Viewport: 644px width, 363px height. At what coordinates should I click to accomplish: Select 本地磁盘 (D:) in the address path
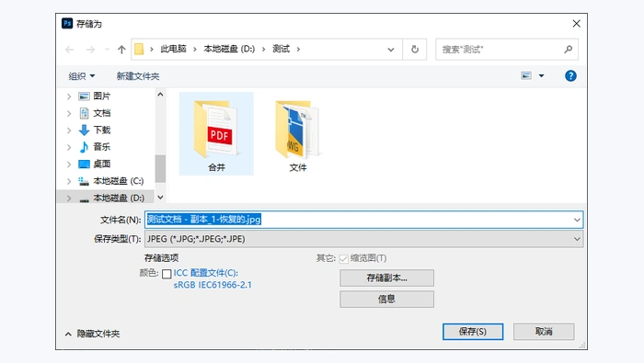tap(229, 49)
